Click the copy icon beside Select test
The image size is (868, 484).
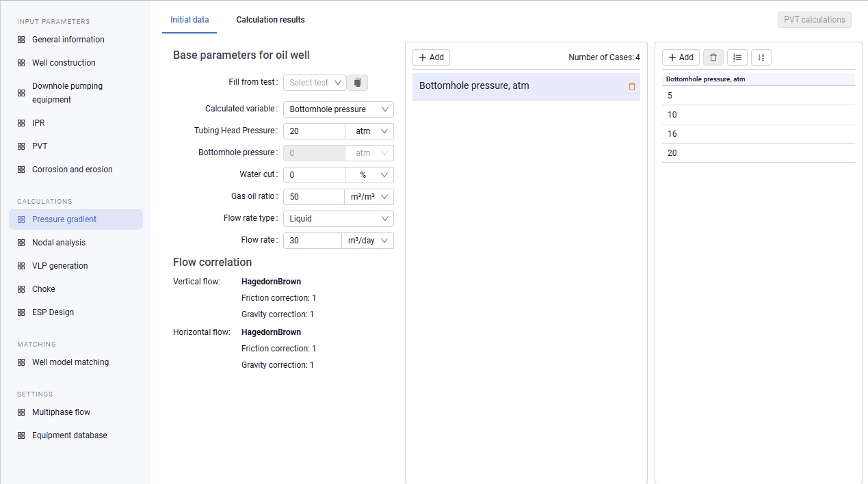tap(358, 83)
